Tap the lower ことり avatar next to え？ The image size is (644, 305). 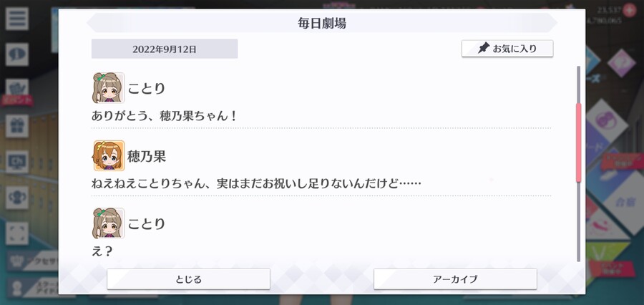(x=109, y=223)
